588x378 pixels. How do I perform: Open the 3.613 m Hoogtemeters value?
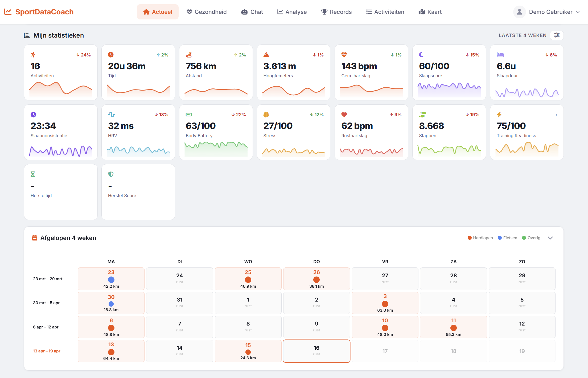tap(279, 66)
